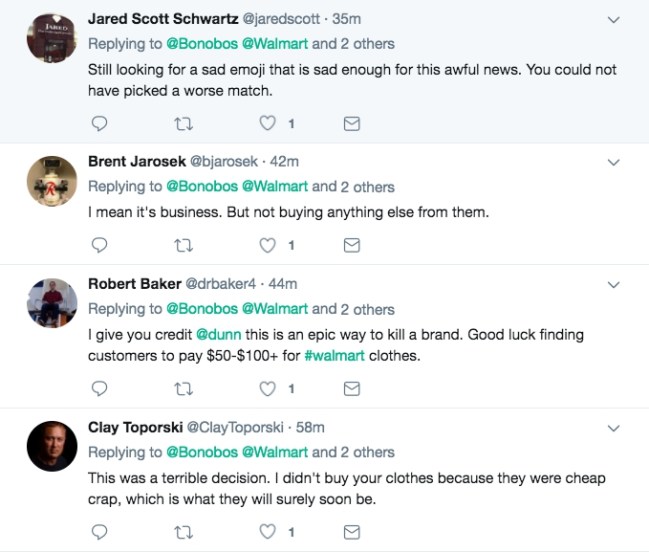The height and width of the screenshot is (552, 649).
Task: Reply to Clay Toporski's tweet
Action: pyautogui.click(x=99, y=531)
